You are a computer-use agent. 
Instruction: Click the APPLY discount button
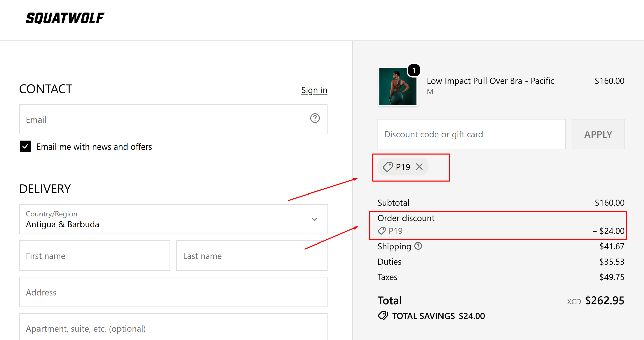tap(598, 134)
